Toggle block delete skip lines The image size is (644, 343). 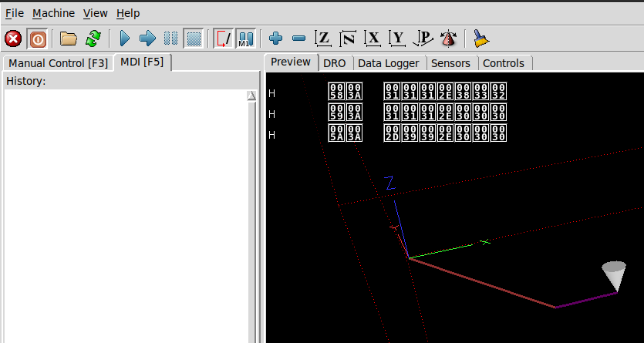[224, 39]
